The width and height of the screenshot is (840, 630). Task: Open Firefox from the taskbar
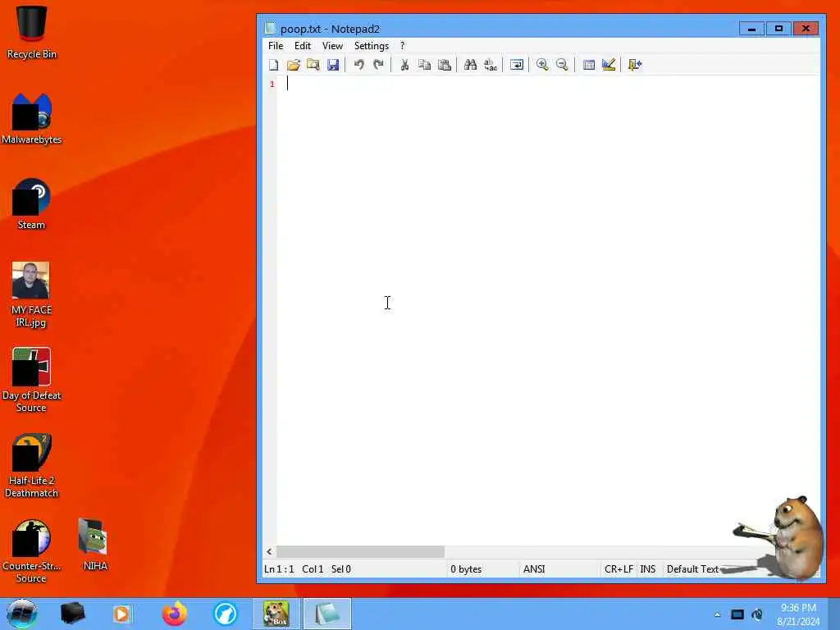(175, 614)
